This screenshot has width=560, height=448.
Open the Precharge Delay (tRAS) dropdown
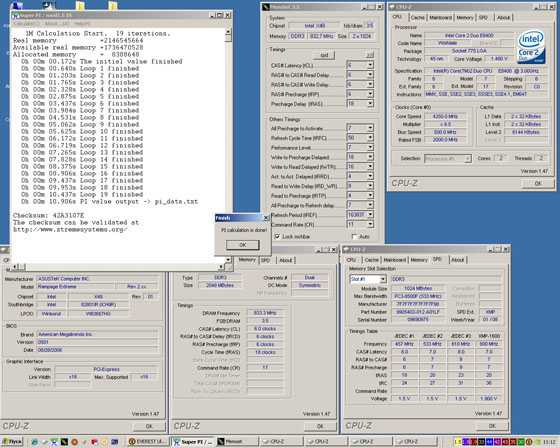pyautogui.click(x=370, y=104)
